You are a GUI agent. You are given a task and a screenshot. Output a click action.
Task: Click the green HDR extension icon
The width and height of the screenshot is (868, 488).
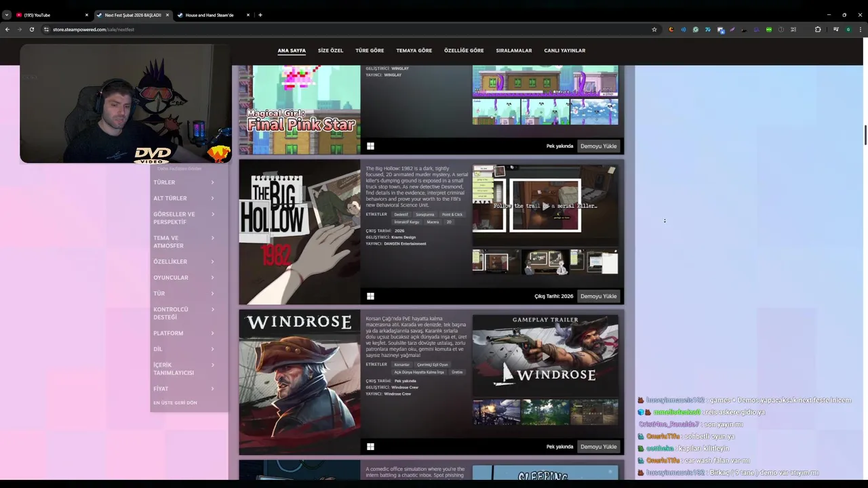click(x=768, y=29)
